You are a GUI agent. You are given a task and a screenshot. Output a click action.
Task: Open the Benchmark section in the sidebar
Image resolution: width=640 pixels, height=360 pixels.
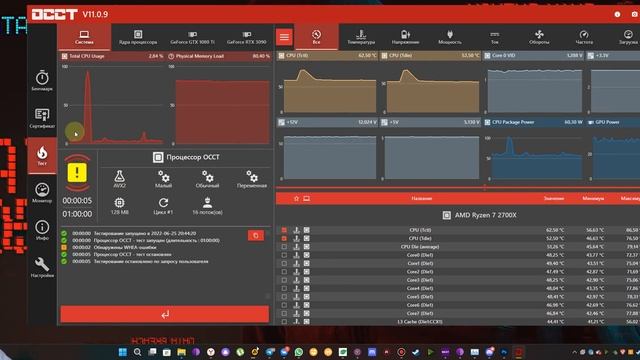42,80
